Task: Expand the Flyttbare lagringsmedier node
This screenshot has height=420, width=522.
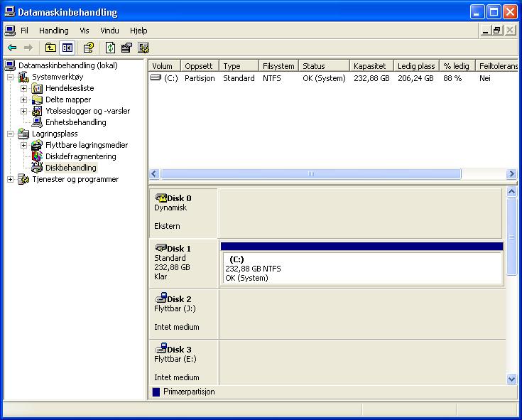Action: 23,145
